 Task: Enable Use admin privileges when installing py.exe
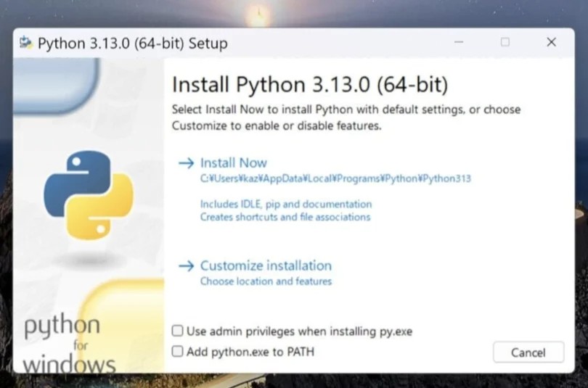pyautogui.click(x=177, y=331)
